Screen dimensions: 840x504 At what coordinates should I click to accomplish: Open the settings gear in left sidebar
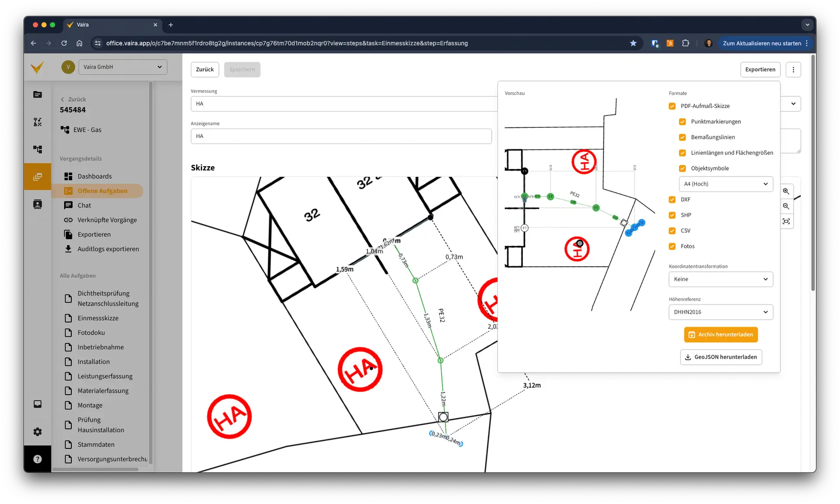click(38, 432)
